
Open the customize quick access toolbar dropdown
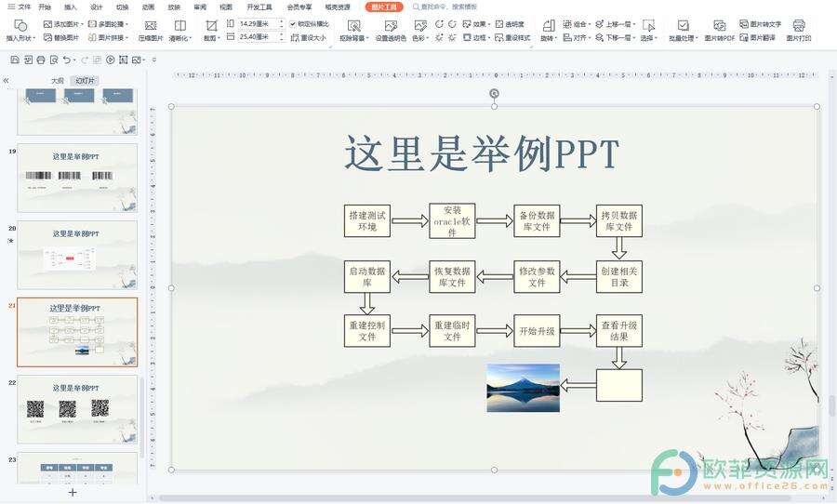click(154, 60)
